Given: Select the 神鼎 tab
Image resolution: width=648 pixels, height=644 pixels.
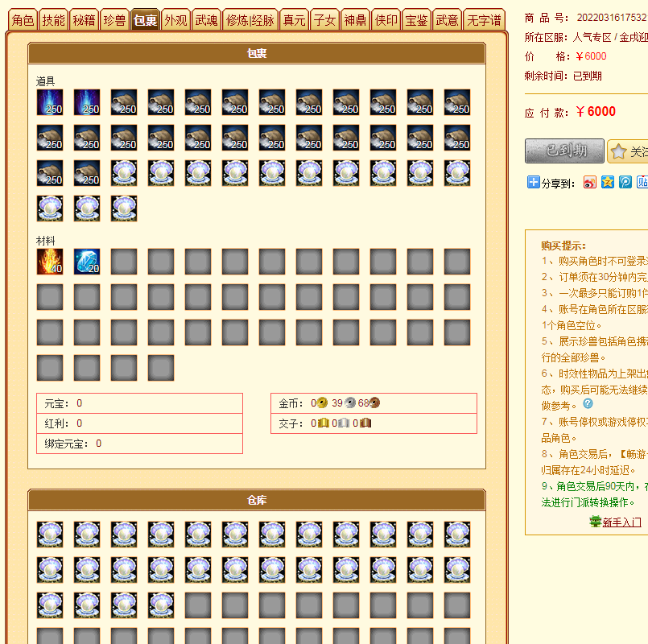Looking at the screenshot, I should 355,20.
